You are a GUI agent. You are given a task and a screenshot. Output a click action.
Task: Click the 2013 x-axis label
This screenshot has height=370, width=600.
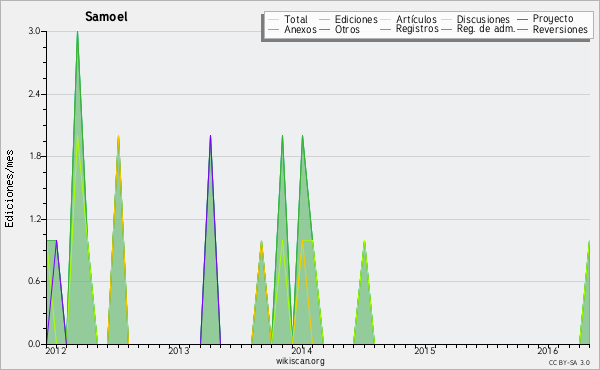pyautogui.click(x=179, y=351)
